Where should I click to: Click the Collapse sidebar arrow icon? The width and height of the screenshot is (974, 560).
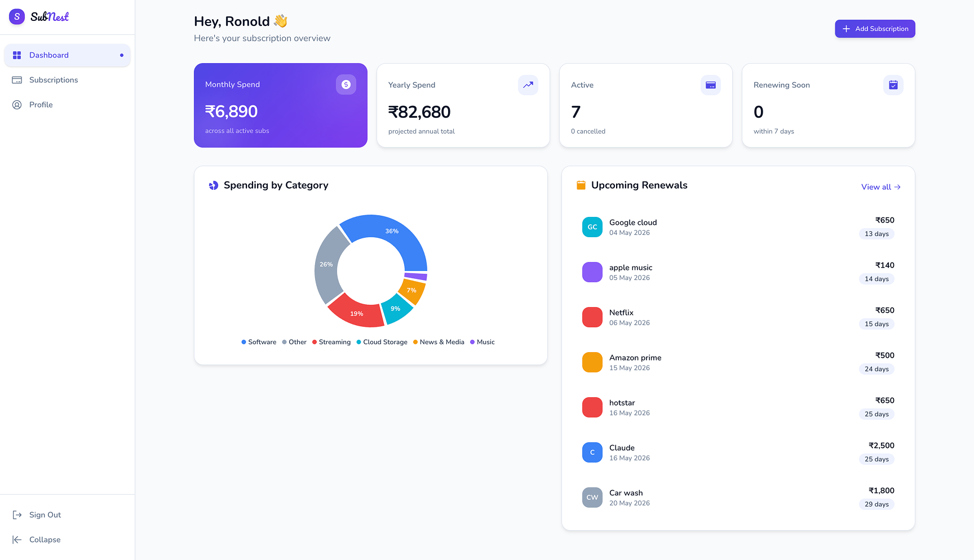17,540
